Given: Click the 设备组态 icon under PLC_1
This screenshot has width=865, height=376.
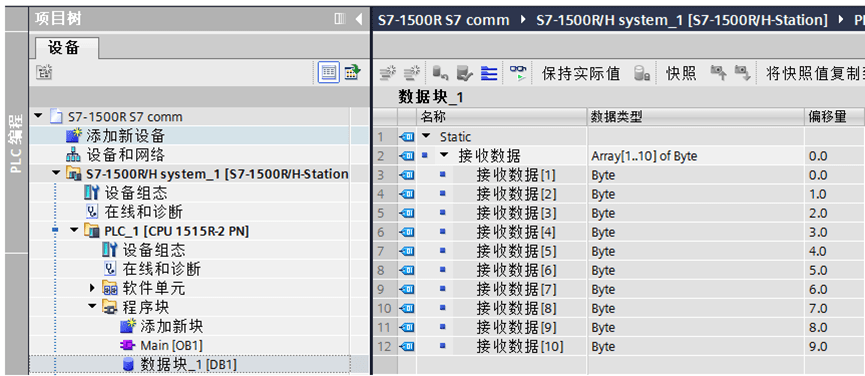Looking at the screenshot, I should click(110, 250).
